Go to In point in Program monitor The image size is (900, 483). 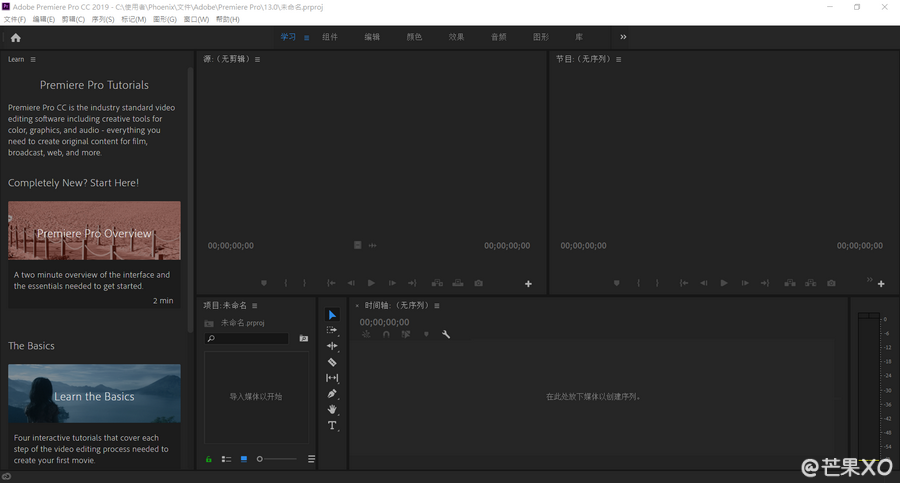click(x=684, y=283)
